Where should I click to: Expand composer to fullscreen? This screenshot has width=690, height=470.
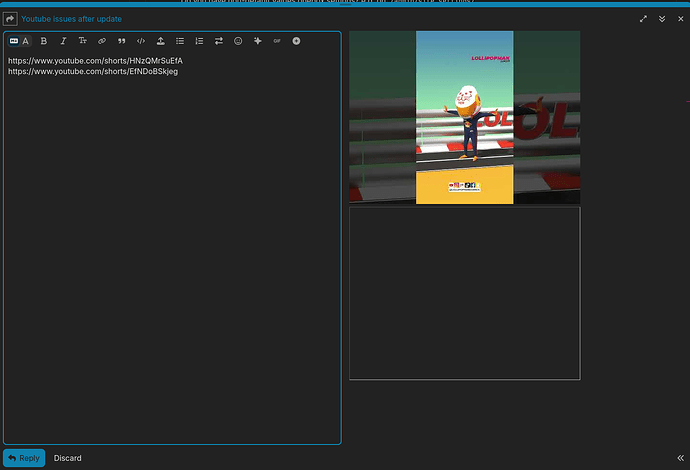(x=643, y=19)
